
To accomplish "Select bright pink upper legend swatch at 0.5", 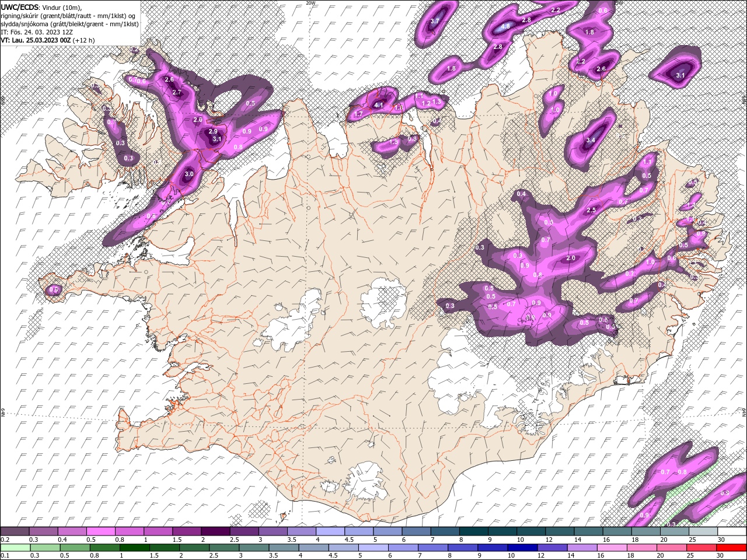I will [x=100, y=531].
